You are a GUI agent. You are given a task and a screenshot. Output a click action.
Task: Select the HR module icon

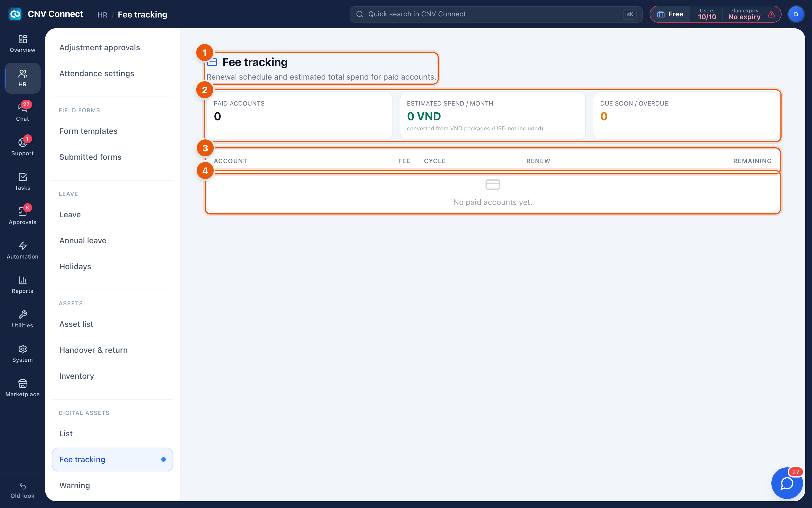(23, 78)
